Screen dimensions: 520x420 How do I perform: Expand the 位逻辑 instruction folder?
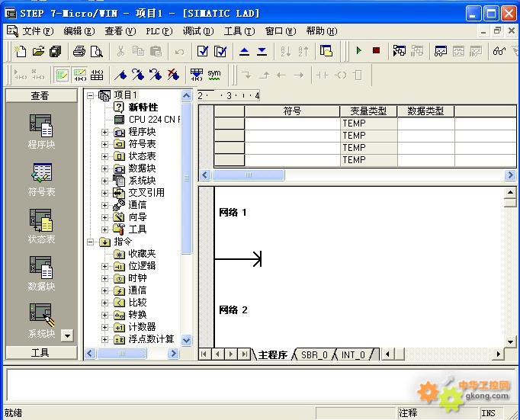coord(104,267)
